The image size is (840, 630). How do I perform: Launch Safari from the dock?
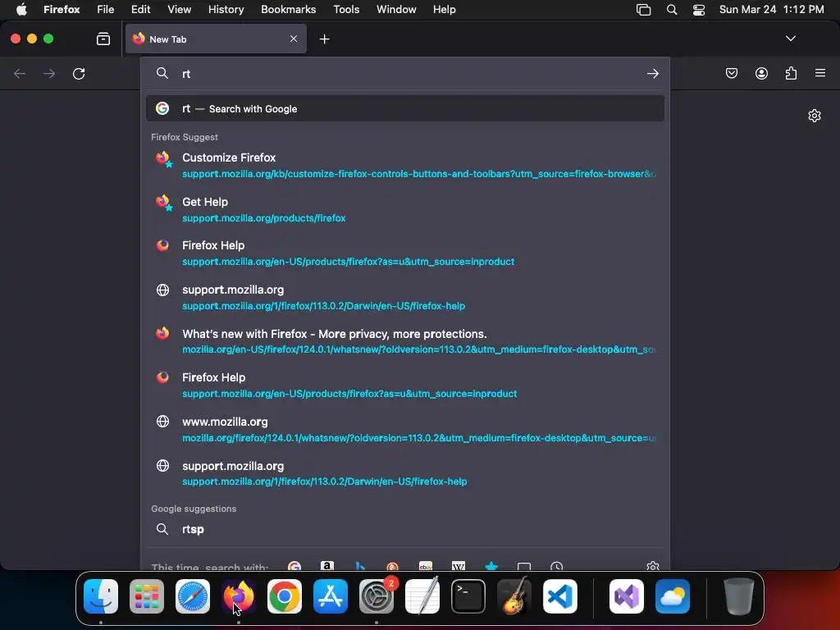click(192, 596)
